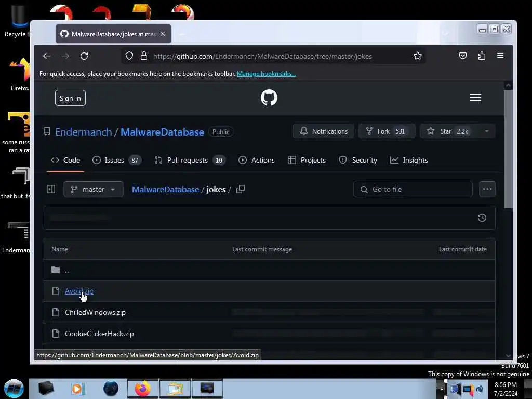Open the Windows Start button

14,389
